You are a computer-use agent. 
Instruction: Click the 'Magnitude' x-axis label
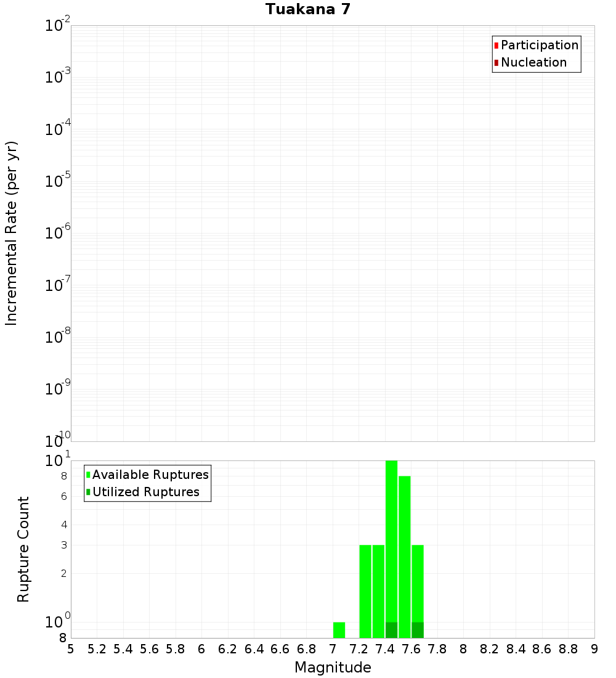(333, 668)
